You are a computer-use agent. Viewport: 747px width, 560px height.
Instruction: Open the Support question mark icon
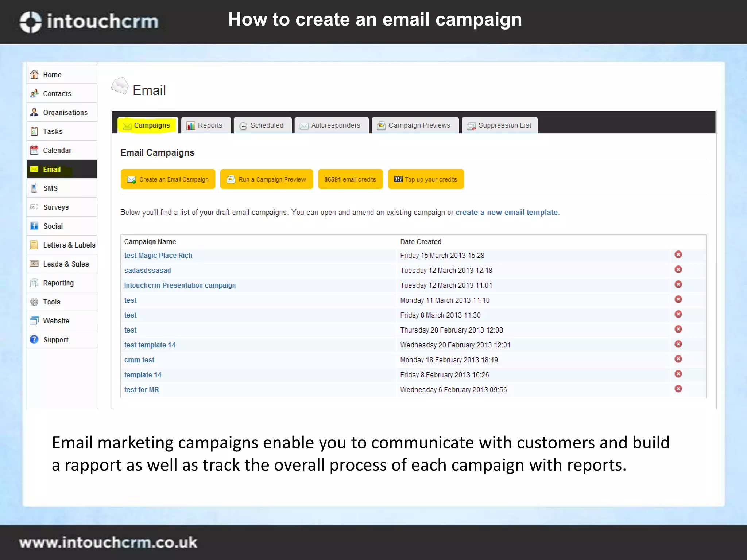(x=34, y=339)
